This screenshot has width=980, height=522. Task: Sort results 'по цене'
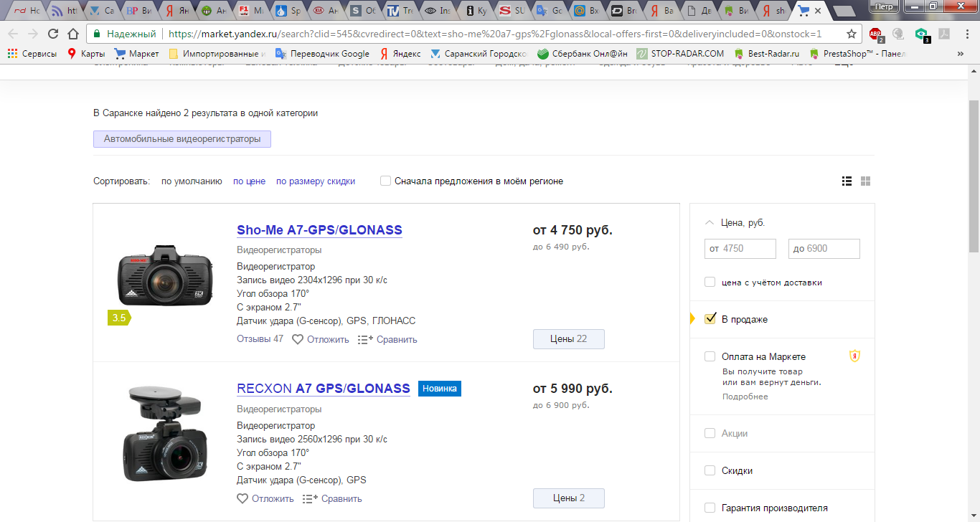pyautogui.click(x=249, y=181)
